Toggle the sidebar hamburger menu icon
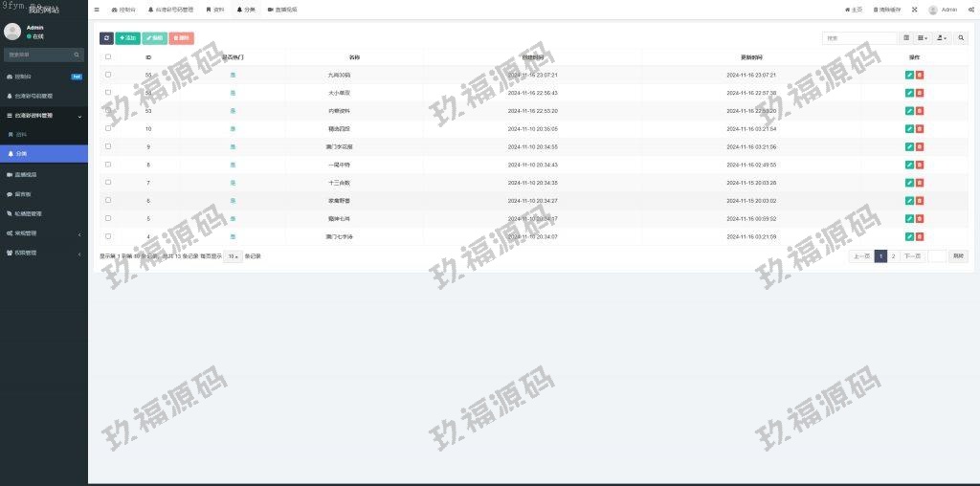The height and width of the screenshot is (486, 980). [97, 10]
